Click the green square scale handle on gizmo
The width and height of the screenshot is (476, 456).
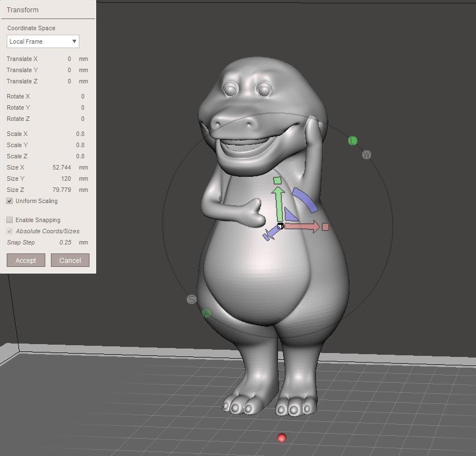click(x=277, y=181)
